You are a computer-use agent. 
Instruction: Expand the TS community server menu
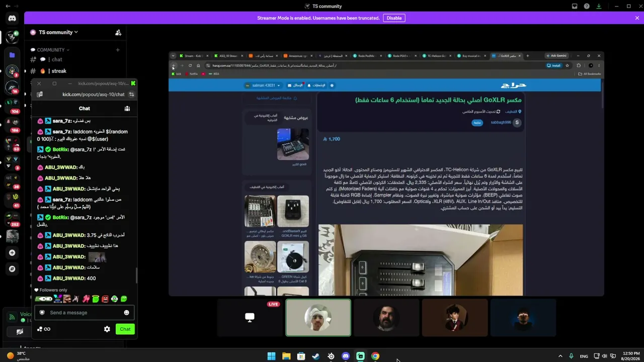click(58, 32)
